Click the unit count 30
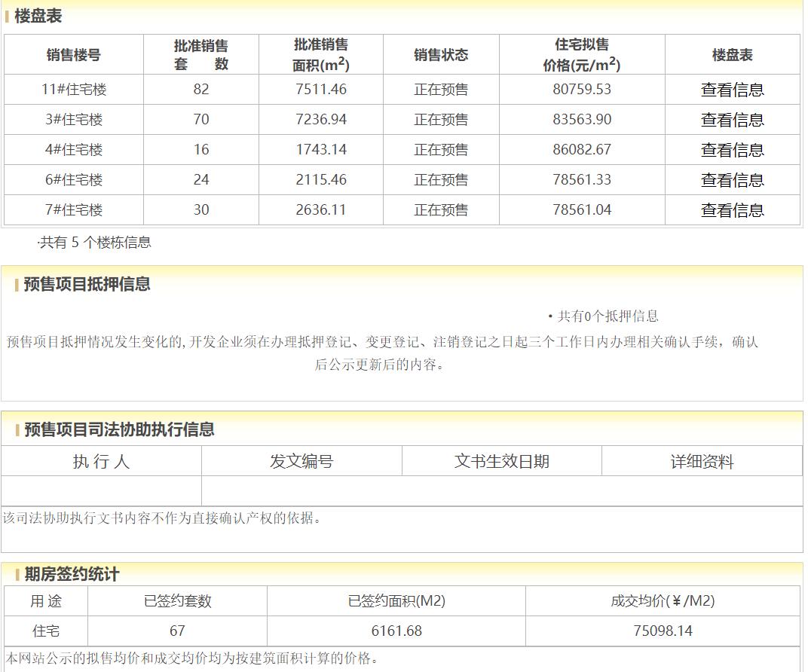Viewport: 808px width, 672px height. point(201,209)
